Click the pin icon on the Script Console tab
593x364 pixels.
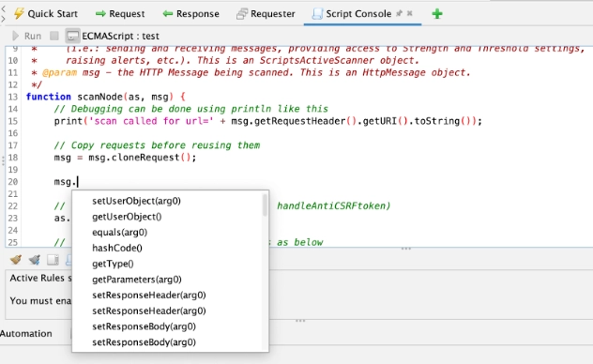[x=399, y=14]
